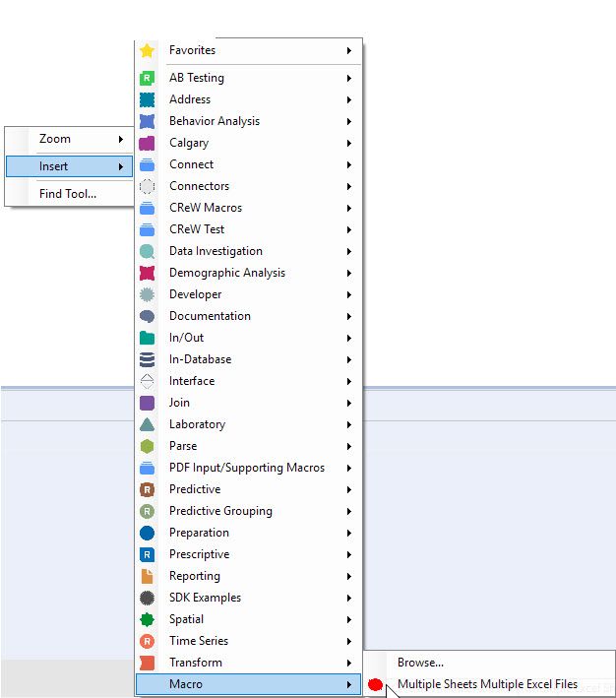Open the Macro category entry

click(248, 684)
